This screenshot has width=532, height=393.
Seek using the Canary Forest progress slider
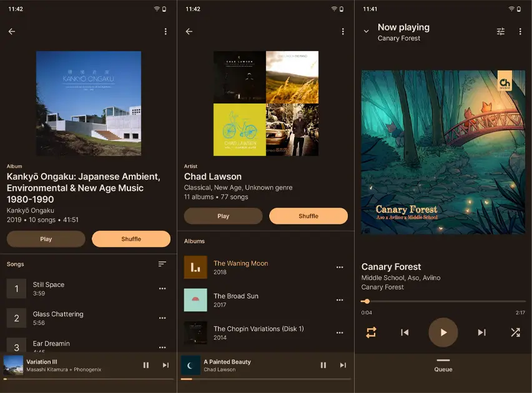[443, 301]
